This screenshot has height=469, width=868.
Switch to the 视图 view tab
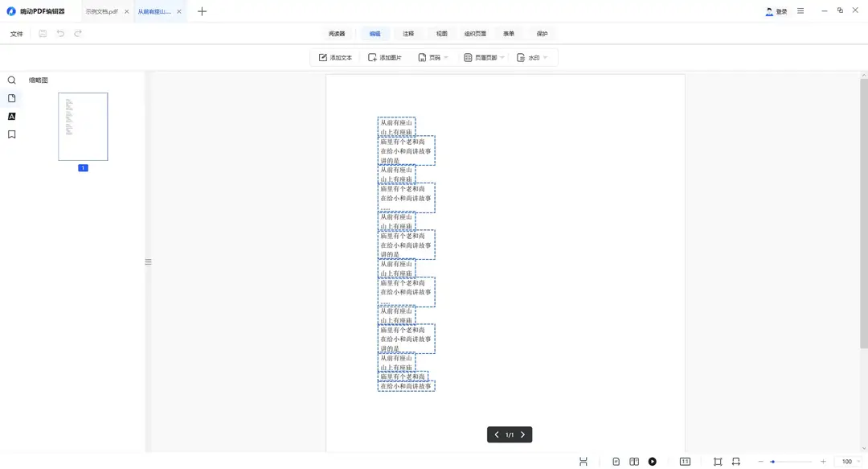442,34
